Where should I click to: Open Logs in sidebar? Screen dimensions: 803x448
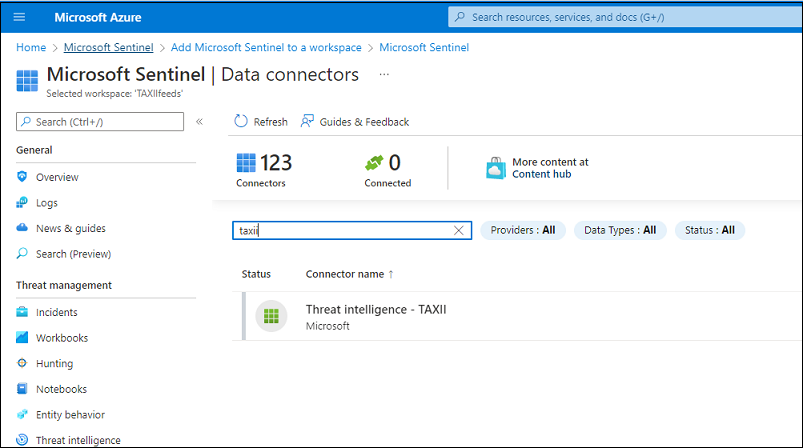point(47,203)
